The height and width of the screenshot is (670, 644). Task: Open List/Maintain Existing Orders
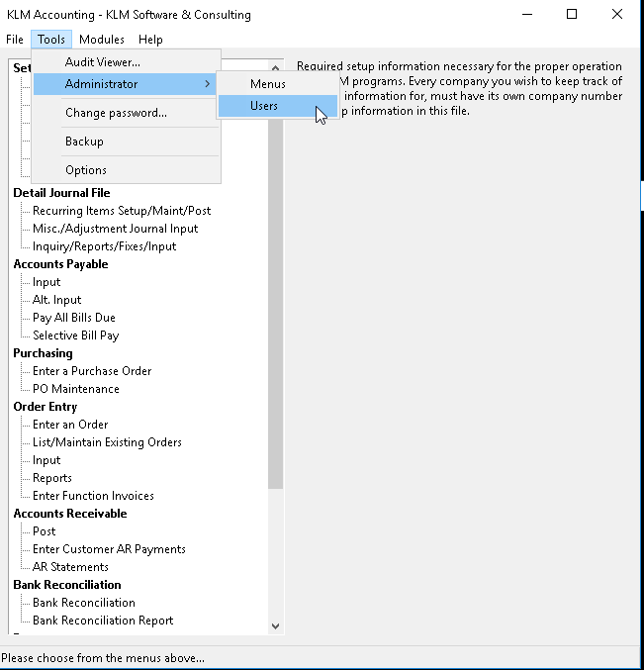coord(107,442)
